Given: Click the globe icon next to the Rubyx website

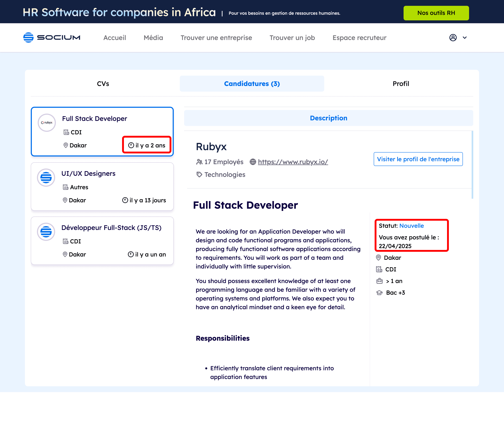Looking at the screenshot, I should (253, 162).
